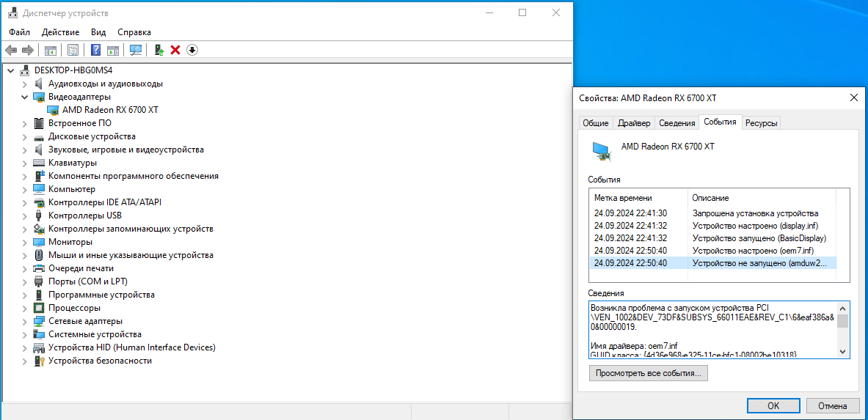
Task: Click the HID icon beside Устройства HID
Action: [39, 347]
